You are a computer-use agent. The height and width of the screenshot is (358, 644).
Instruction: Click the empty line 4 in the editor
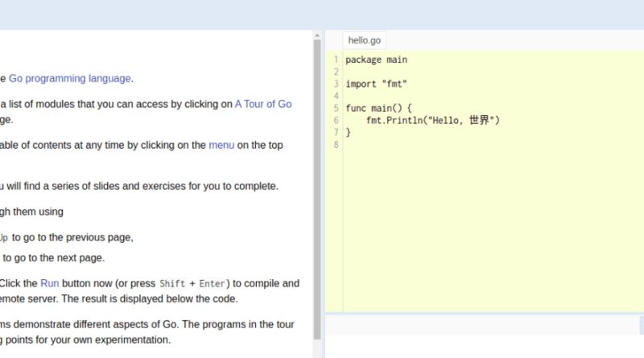tap(493, 96)
